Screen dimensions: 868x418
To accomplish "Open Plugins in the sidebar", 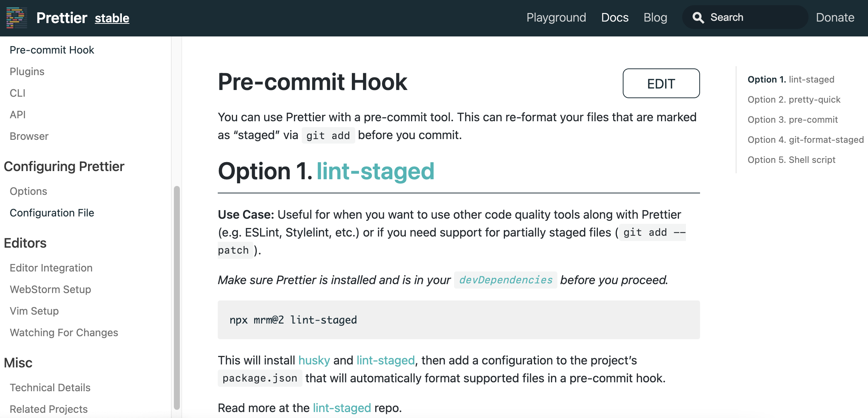I will click(27, 71).
